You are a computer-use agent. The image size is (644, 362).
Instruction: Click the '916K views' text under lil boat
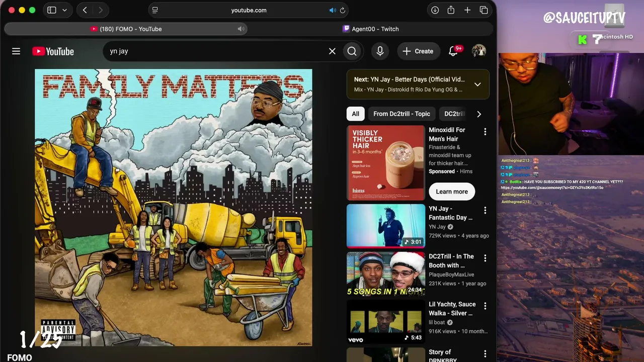(442, 331)
